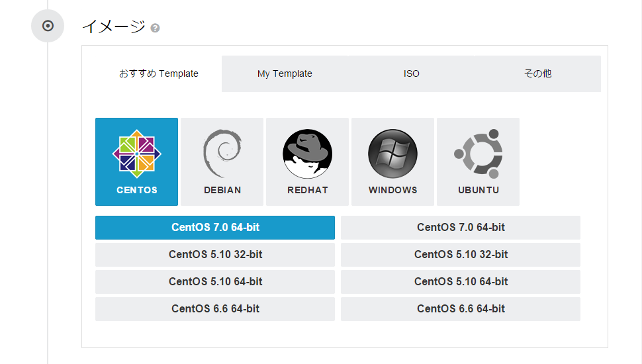Select the Windows operating system tile

tap(392, 161)
